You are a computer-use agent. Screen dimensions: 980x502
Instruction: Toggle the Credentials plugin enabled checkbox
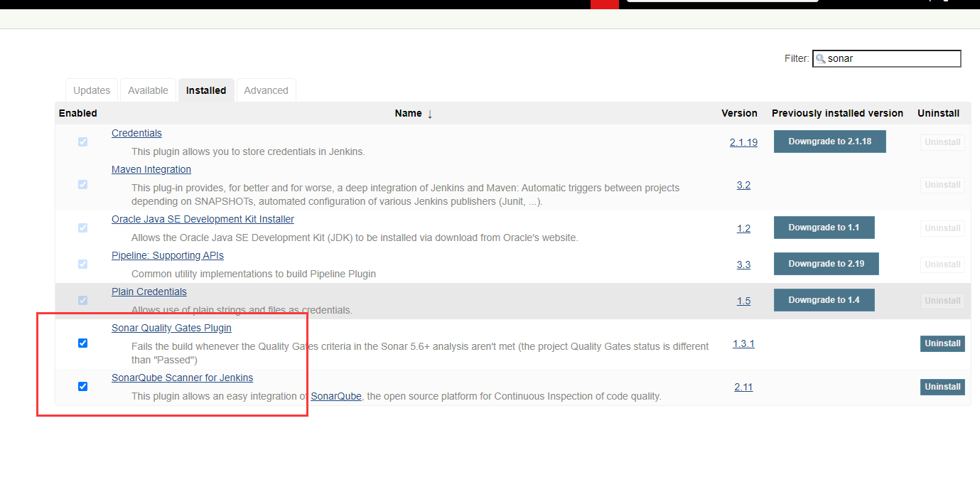pos(82,141)
